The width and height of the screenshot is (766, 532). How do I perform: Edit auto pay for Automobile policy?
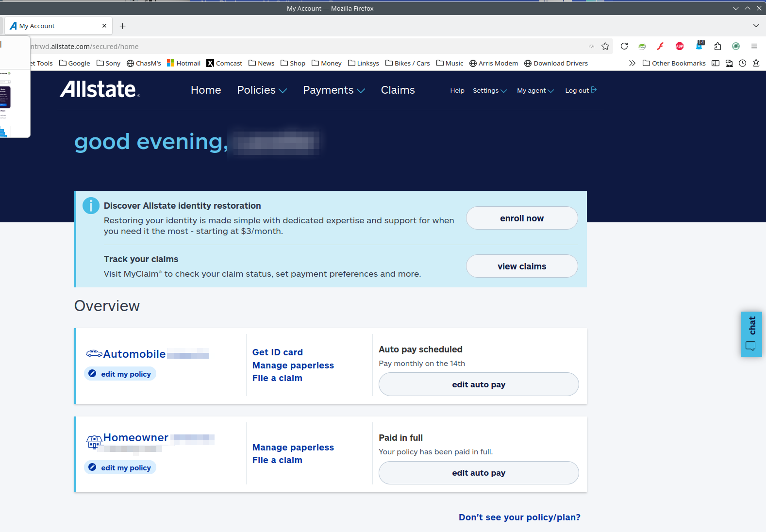479,384
